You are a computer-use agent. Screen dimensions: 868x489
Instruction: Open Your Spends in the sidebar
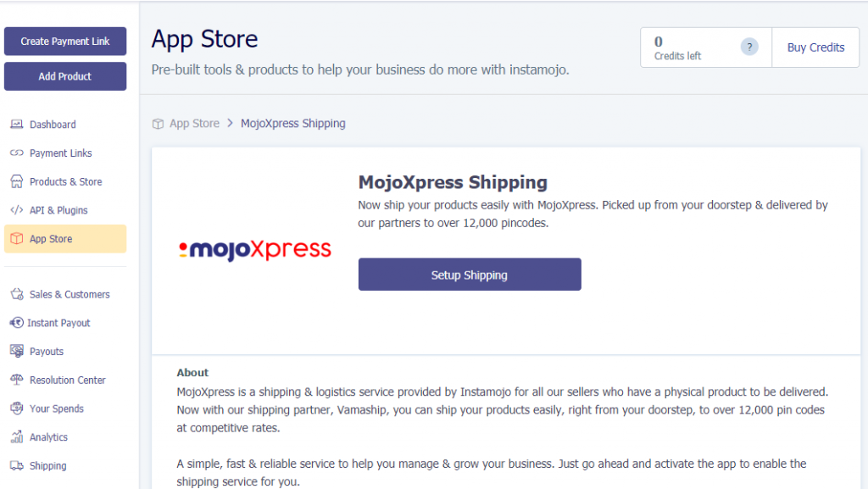pos(56,408)
